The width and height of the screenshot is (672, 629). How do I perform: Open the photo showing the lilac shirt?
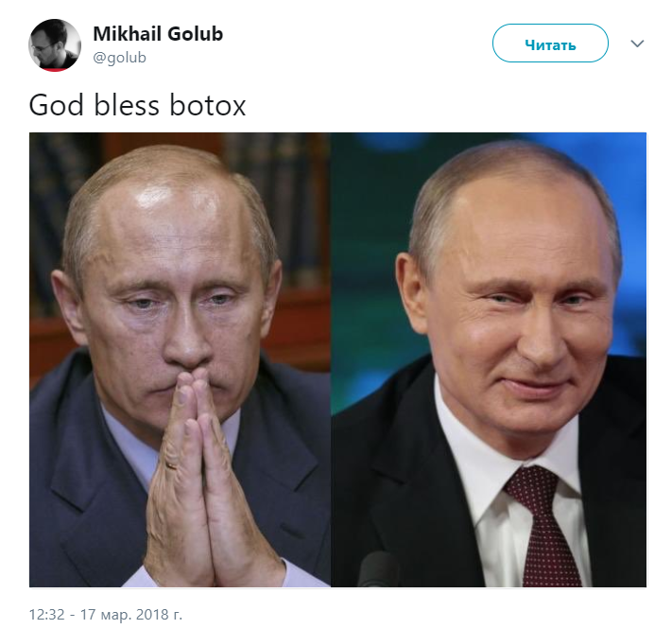[180, 359]
